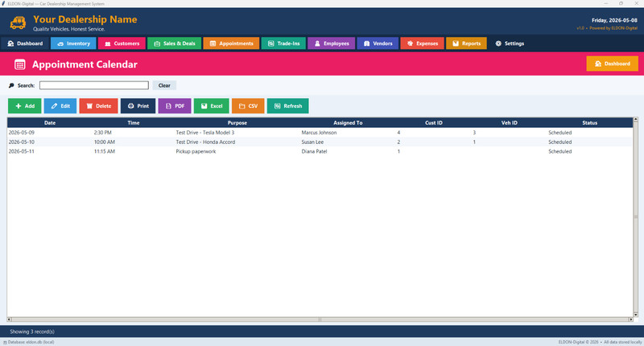Click the gear icon on Settings tab

coord(498,43)
